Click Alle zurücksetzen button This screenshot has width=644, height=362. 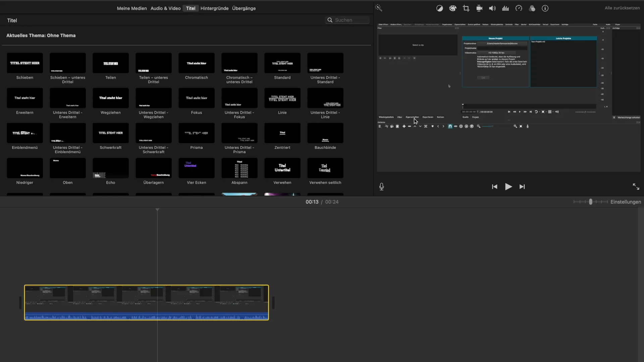coord(622,8)
